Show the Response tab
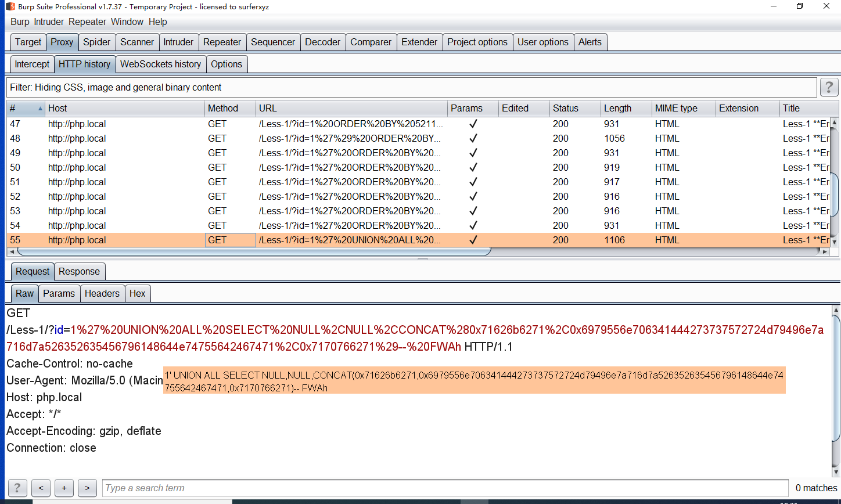 (x=79, y=271)
